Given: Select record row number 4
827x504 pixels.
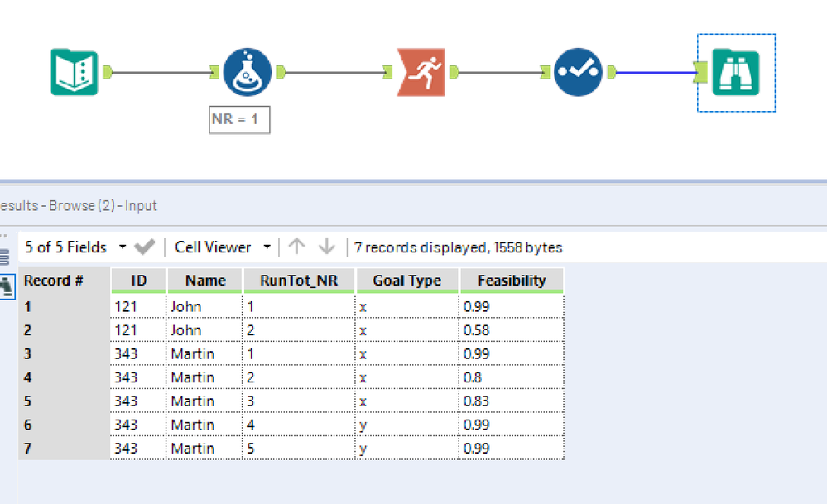Looking at the screenshot, I should pos(65,377).
